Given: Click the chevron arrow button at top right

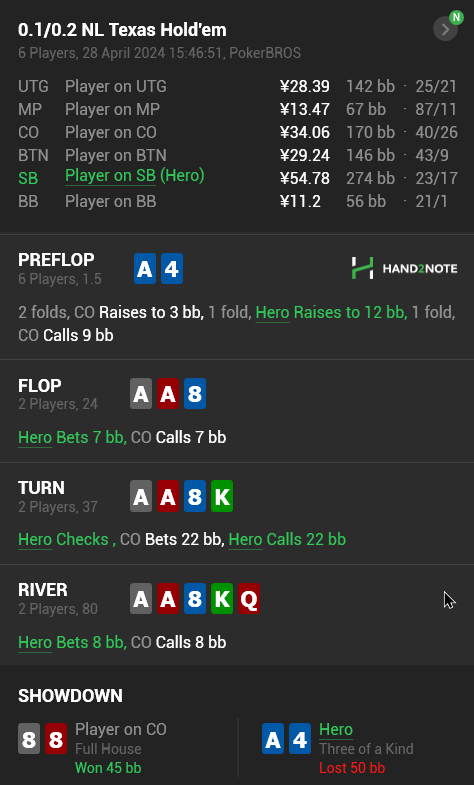Looking at the screenshot, I should 445,29.
